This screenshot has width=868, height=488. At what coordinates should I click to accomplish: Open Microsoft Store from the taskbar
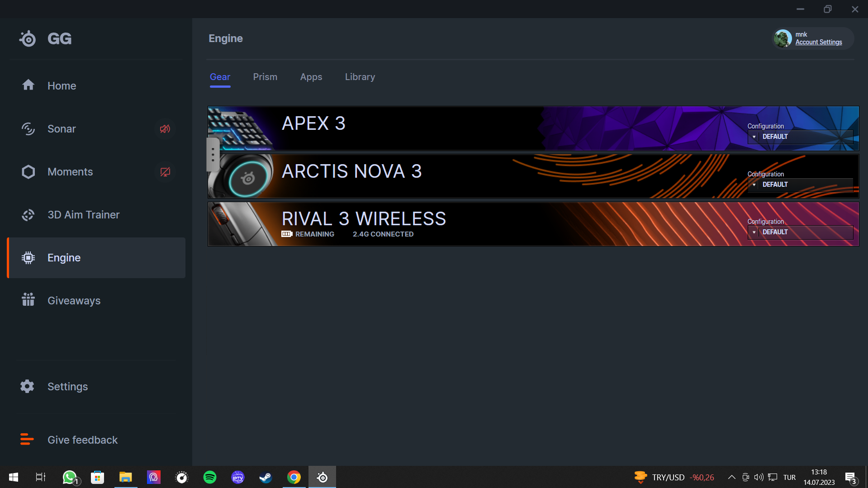coord(97,477)
